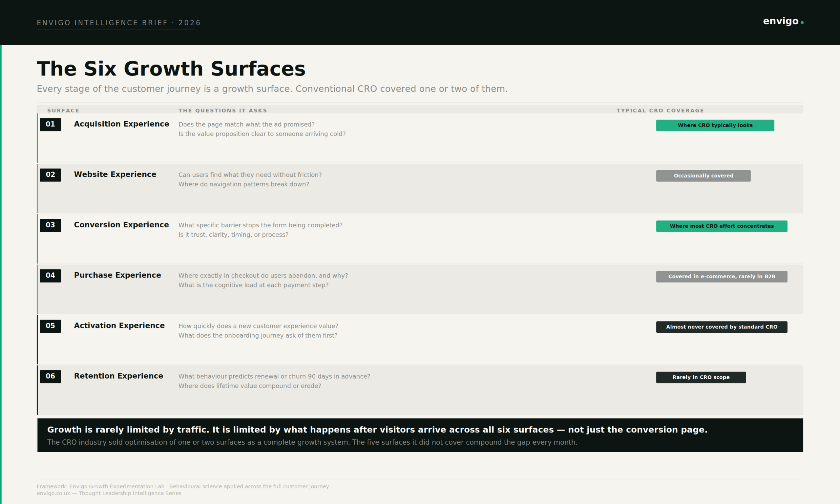Click the 06 number badge

coord(50,376)
